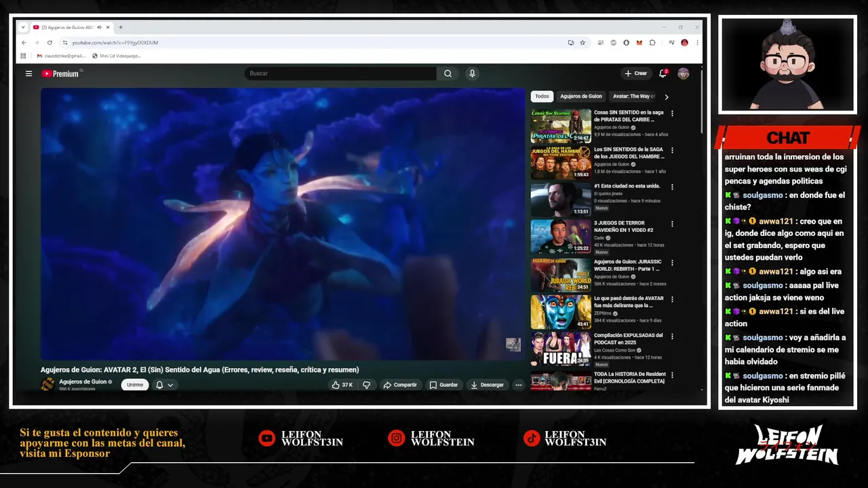
Task: Open the Juegos del Hambre thumbnail
Action: pos(561,162)
